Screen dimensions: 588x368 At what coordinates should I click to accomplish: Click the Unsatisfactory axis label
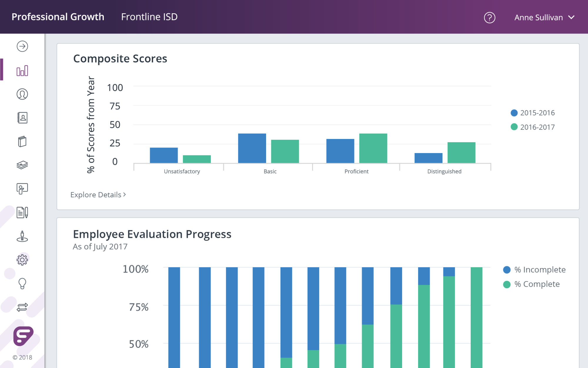(182, 171)
